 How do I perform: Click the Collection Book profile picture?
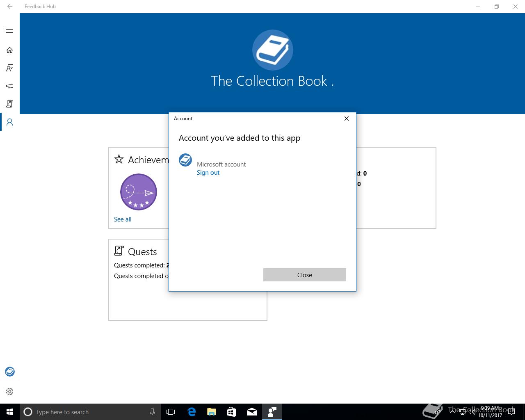[273, 50]
